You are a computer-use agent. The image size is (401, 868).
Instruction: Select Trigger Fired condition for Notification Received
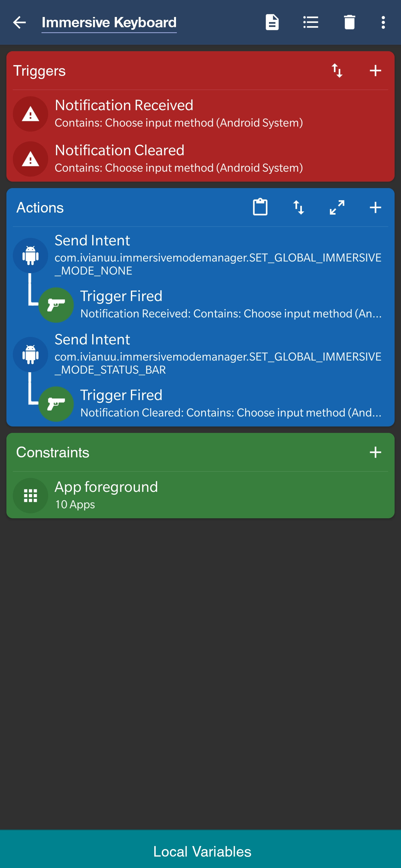pos(231,305)
